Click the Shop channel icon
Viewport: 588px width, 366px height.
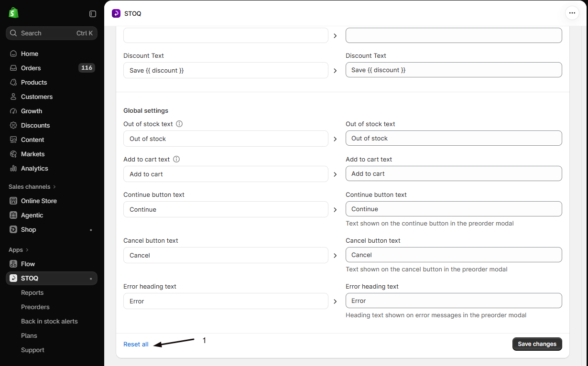pyautogui.click(x=13, y=229)
